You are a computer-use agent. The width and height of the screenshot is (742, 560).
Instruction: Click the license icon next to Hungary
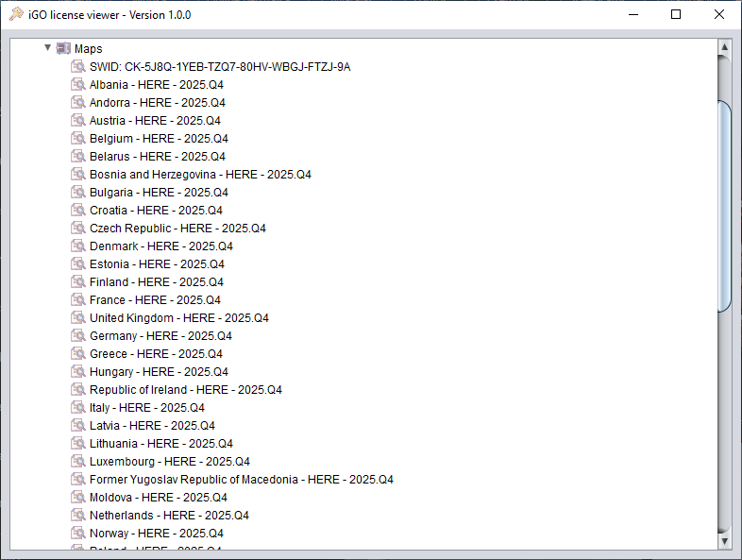pos(78,372)
